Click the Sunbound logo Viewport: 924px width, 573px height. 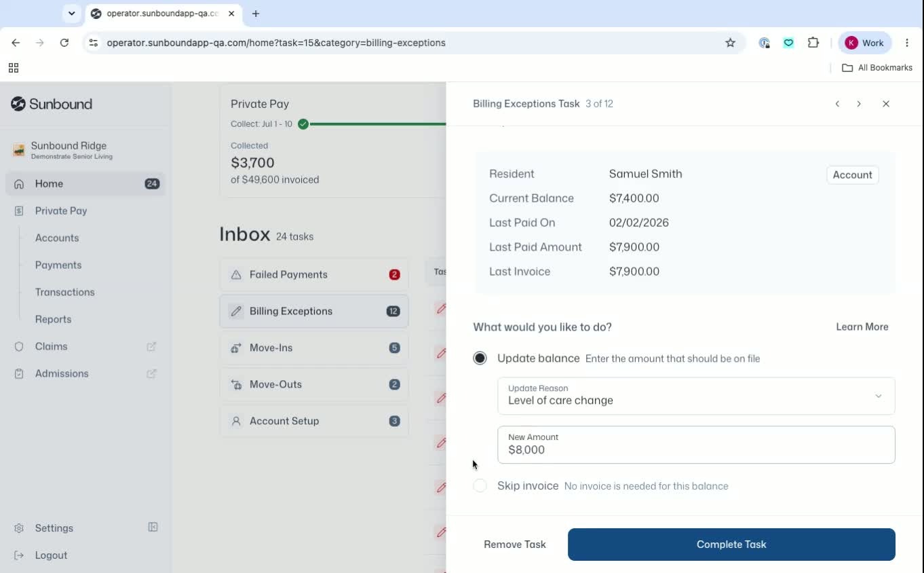tap(52, 104)
